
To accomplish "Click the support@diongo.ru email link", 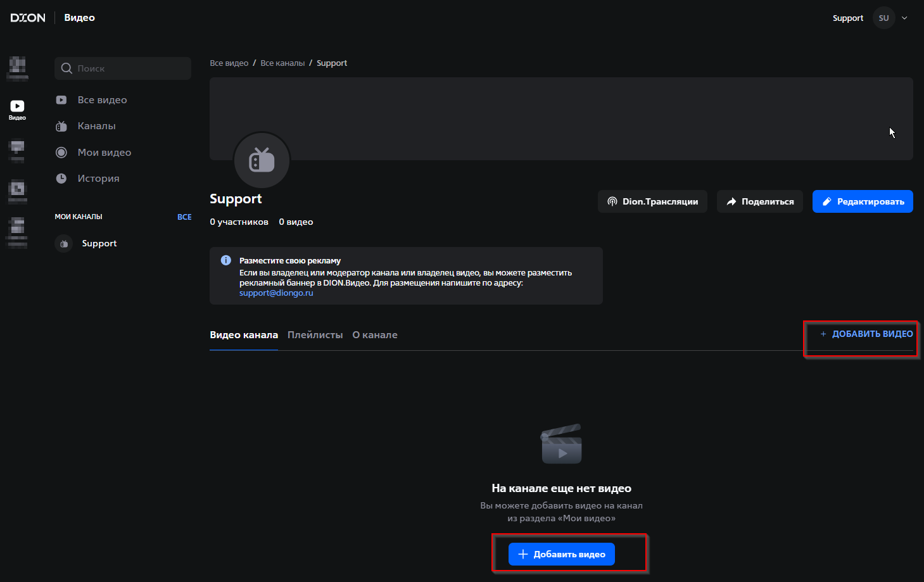I will (x=276, y=293).
